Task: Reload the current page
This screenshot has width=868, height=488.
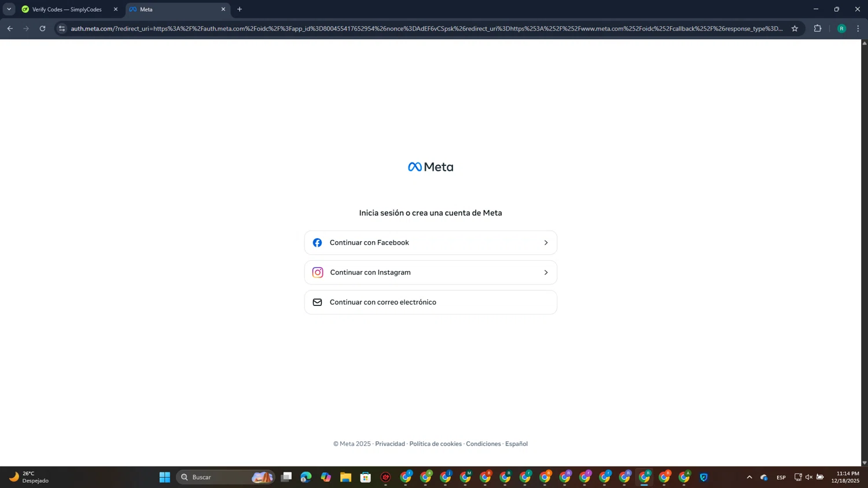Action: pyautogui.click(x=42, y=28)
